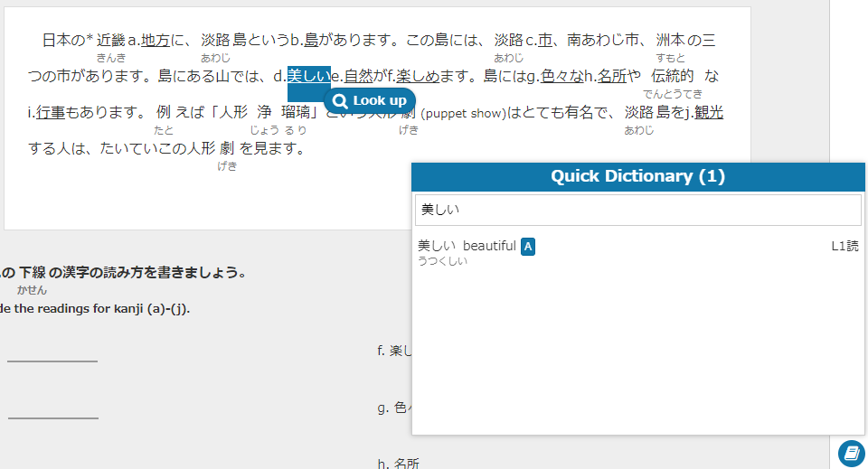Click the Look up button
Viewport: 868px width, 469px height.
(370, 100)
